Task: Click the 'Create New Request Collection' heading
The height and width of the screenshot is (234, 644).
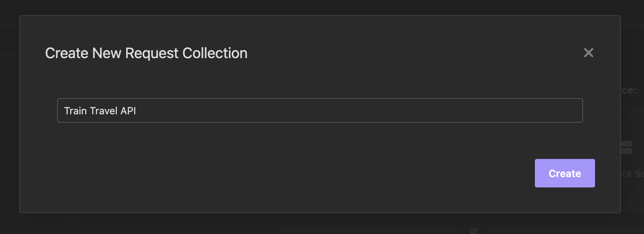Action: click(x=146, y=53)
